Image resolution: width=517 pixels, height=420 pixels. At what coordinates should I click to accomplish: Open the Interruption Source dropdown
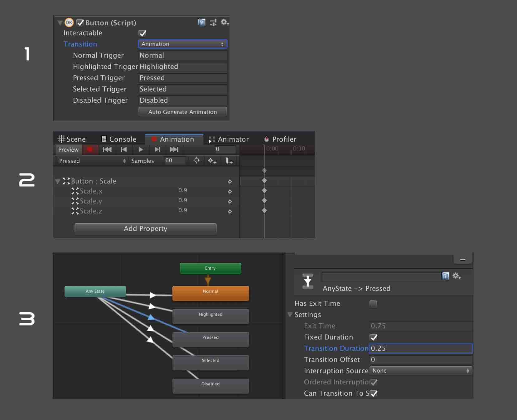(420, 371)
